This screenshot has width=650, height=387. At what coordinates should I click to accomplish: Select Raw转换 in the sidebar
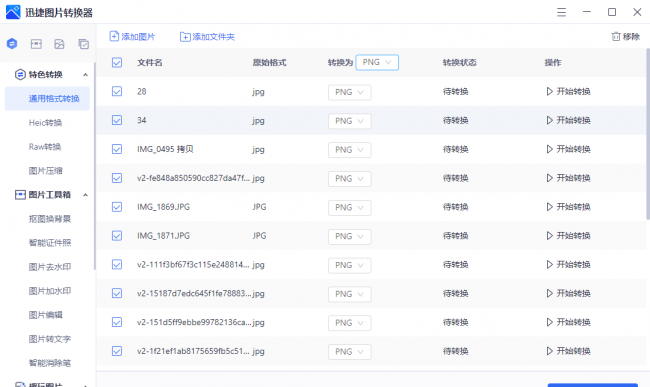click(45, 147)
